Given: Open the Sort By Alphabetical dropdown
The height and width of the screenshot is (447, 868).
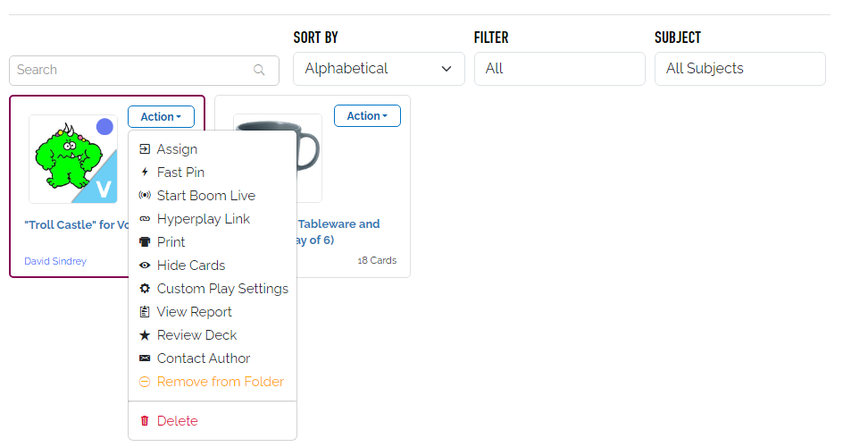Looking at the screenshot, I should pyautogui.click(x=379, y=69).
